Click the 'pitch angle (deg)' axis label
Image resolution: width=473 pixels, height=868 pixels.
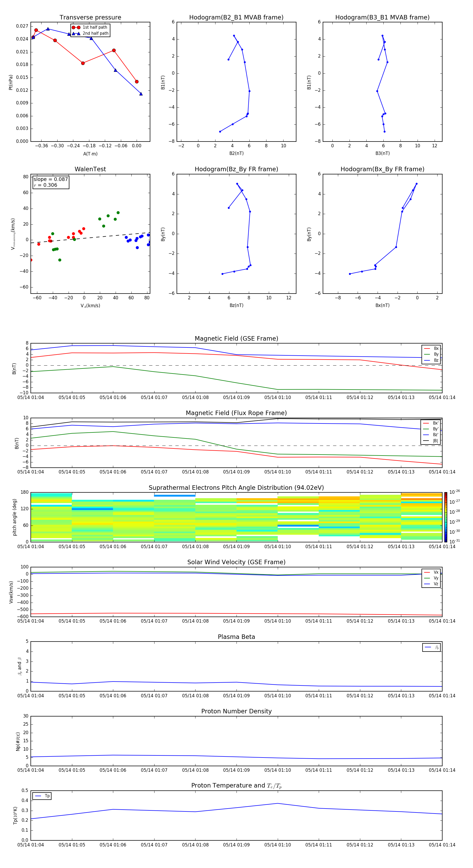[14, 517]
